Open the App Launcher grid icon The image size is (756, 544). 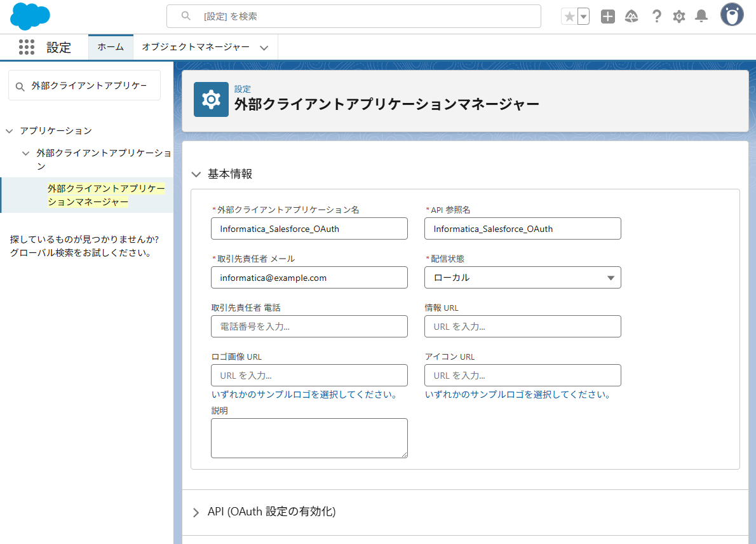[27, 47]
